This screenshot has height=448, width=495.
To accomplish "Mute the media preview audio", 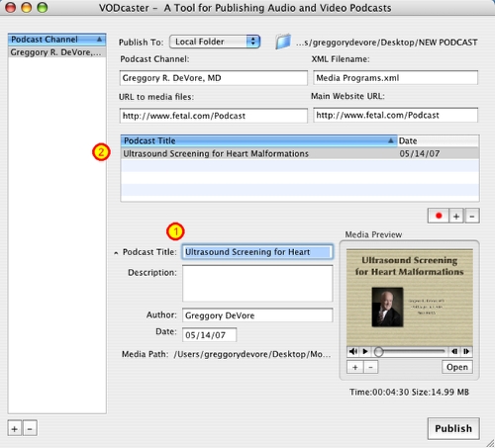I will point(353,351).
